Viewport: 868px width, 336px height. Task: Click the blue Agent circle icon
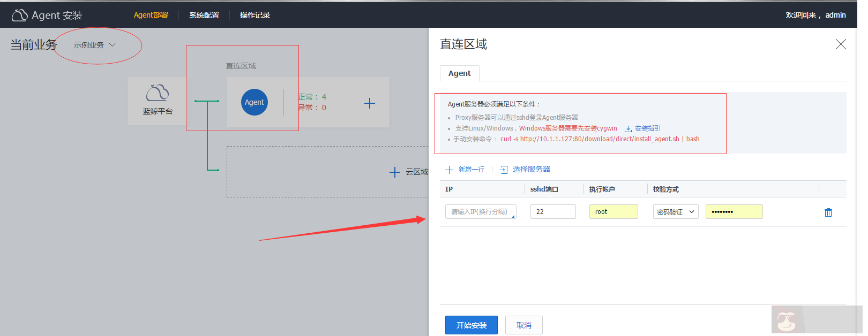(x=255, y=102)
